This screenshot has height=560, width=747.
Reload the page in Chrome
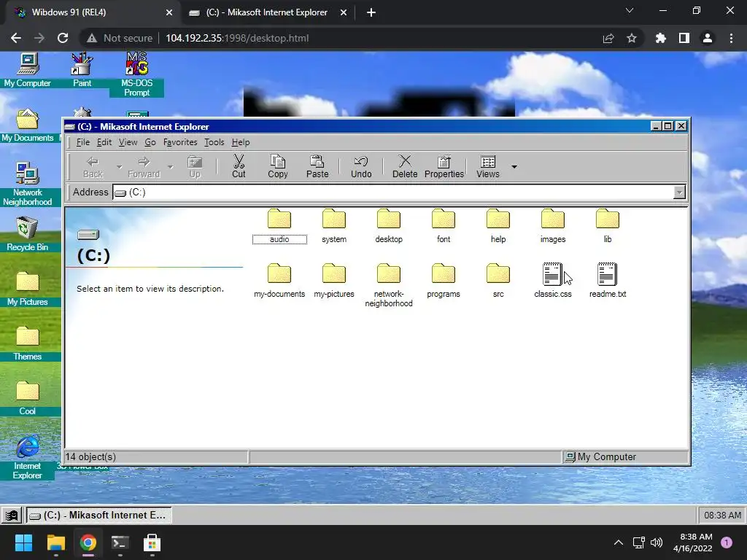pos(63,38)
